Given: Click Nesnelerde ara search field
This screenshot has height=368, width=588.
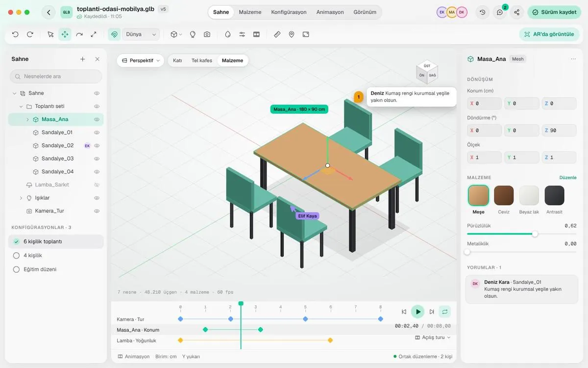Looking at the screenshot, I should point(56,77).
